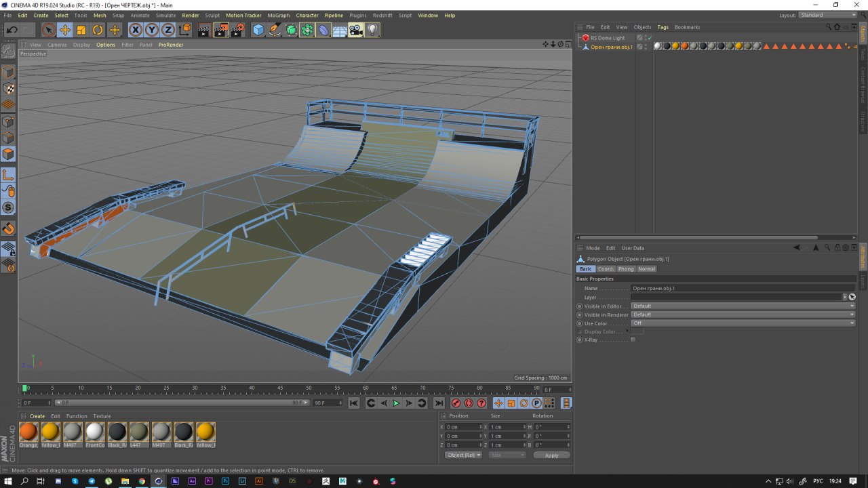Open the Bend deformer icon
This screenshot has width=868, height=488.
tap(323, 30)
